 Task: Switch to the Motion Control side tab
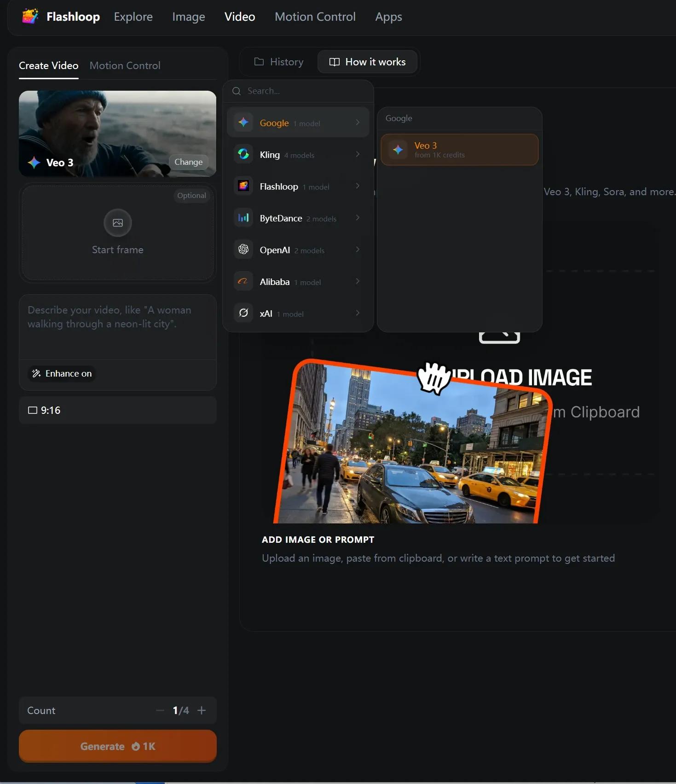(125, 66)
